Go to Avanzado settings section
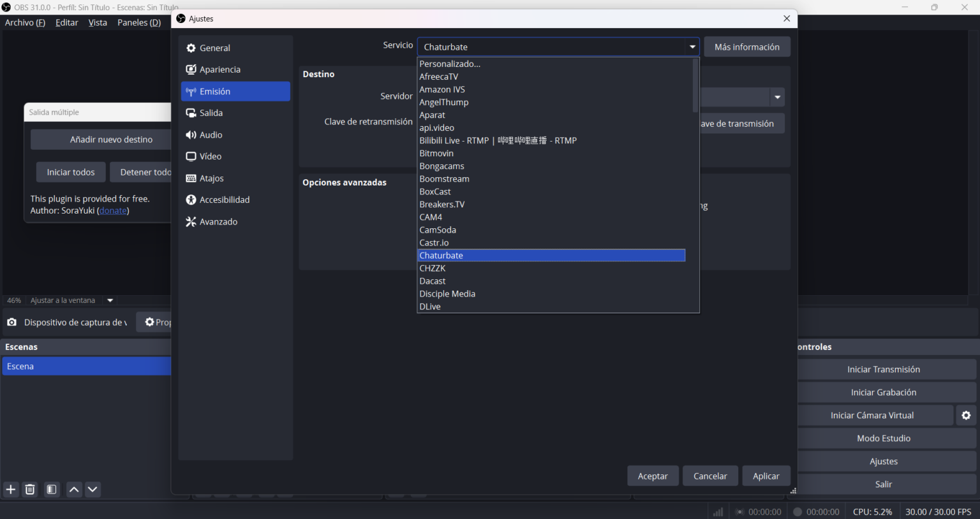 [218, 222]
